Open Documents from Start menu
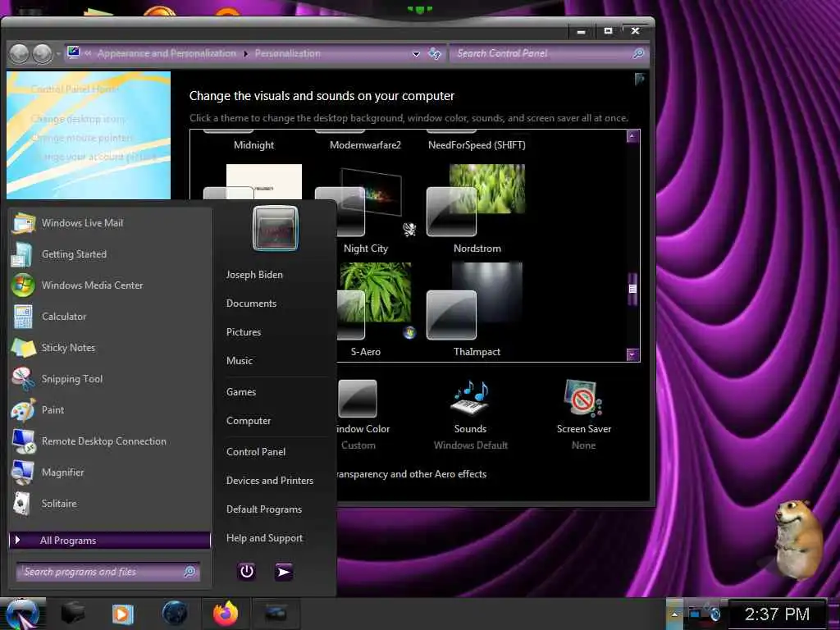This screenshot has height=630, width=840. 251,304
